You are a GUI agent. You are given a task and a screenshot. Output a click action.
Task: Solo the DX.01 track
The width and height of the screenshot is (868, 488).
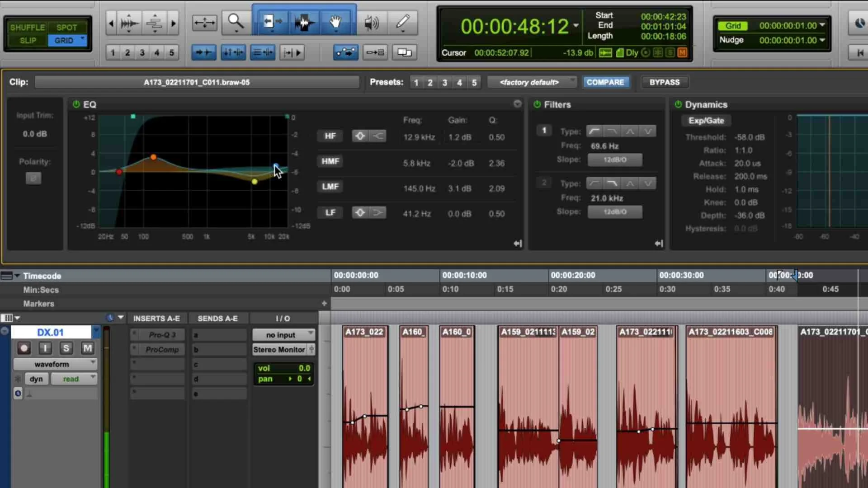[66, 348]
